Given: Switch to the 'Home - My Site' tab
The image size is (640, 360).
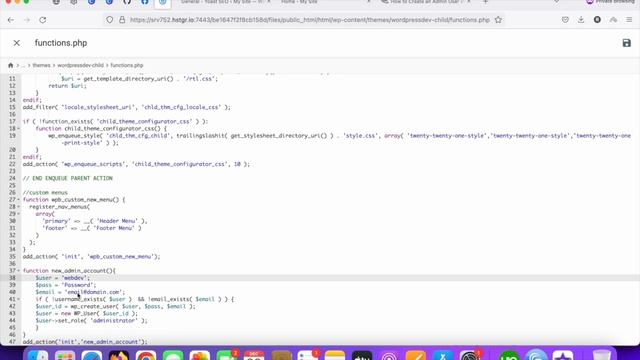Looking at the screenshot, I should (324, 2).
